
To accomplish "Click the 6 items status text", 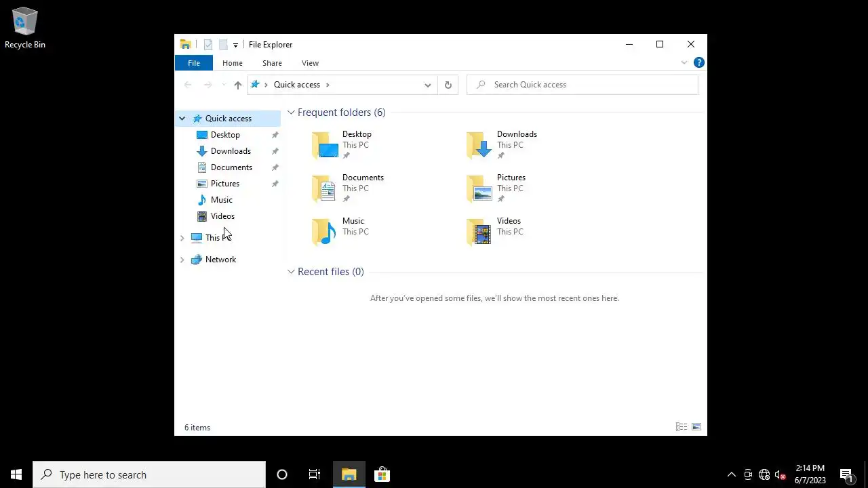I will [197, 428].
